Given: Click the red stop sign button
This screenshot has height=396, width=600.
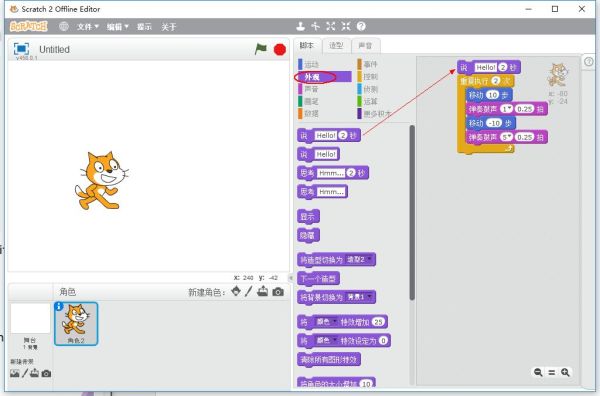Looking at the screenshot, I should (x=280, y=49).
